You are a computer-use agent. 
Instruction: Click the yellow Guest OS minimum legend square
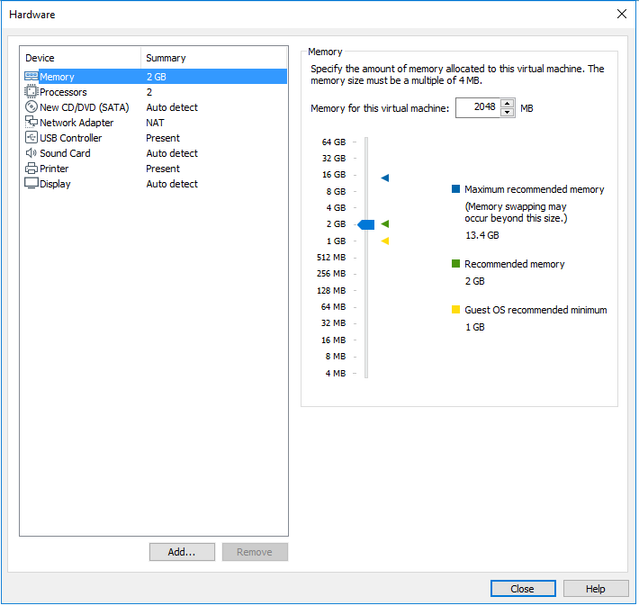pos(456,309)
